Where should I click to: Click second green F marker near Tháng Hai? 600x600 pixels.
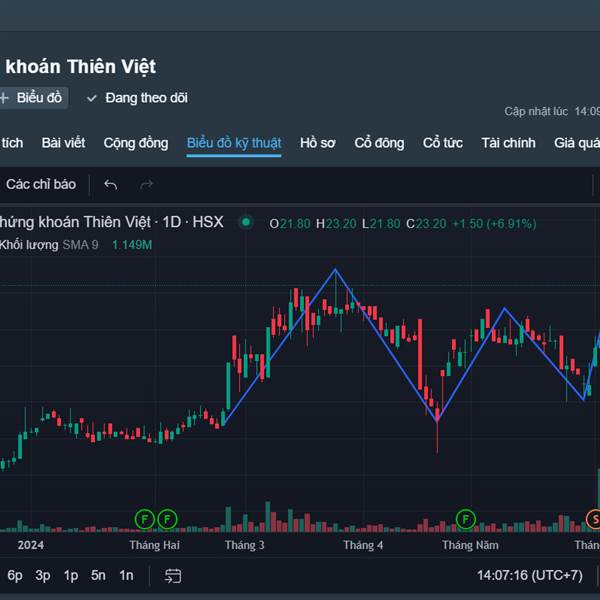coord(167,519)
